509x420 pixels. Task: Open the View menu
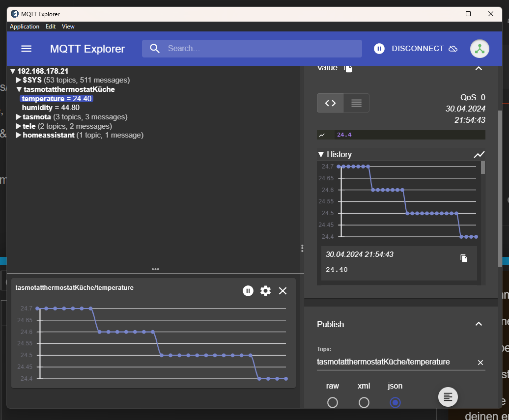pyautogui.click(x=68, y=27)
